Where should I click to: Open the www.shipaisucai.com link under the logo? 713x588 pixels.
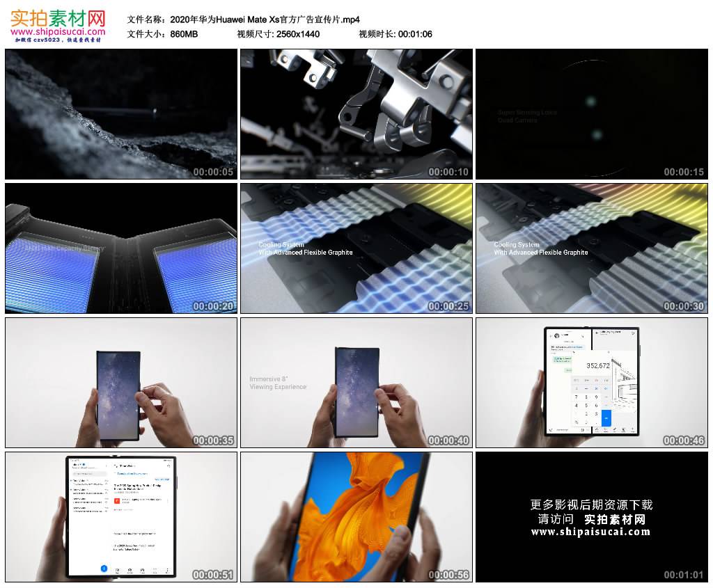[x=58, y=32]
